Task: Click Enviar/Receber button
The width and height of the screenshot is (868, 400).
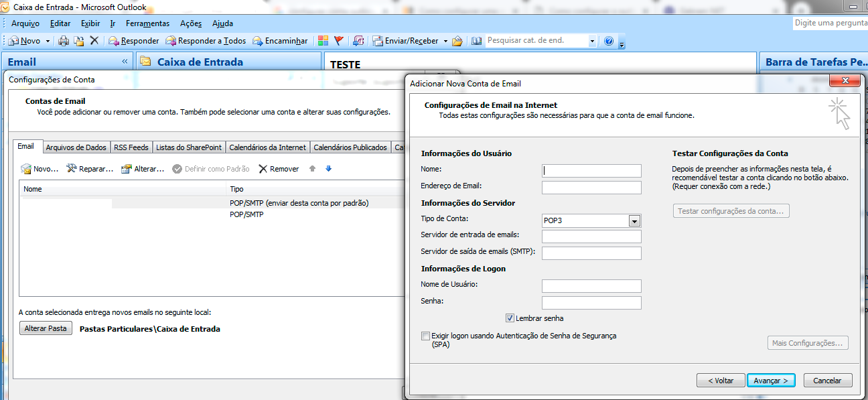Action: [x=406, y=41]
